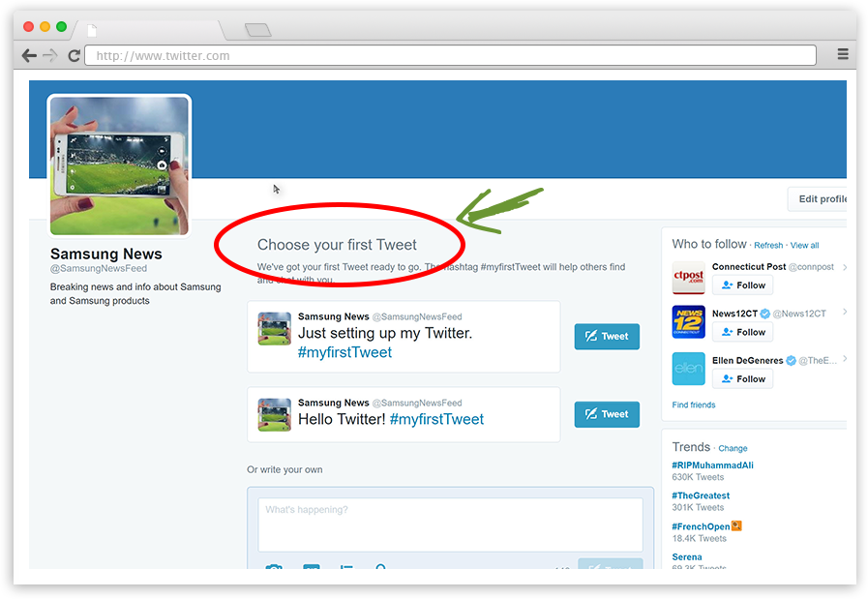Open the ellen logo avatar
Image resolution: width=868 pixels, height=599 pixels.
[x=689, y=369]
